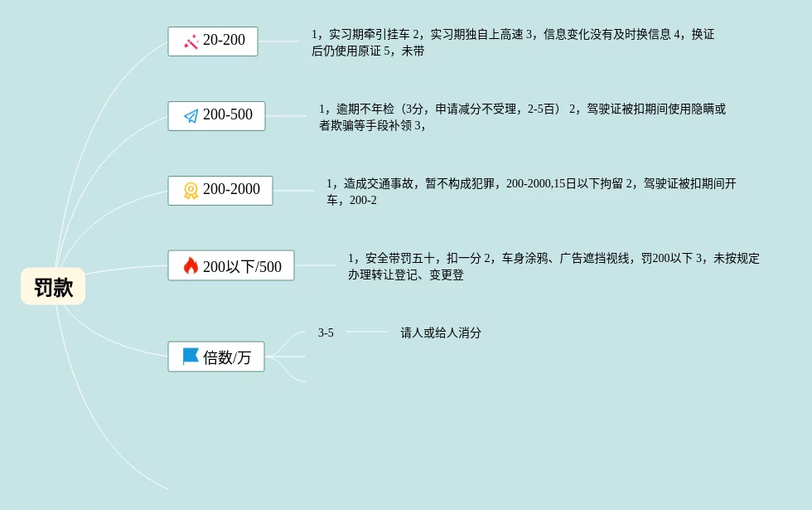Click the flame icon on 200以下/500
Image resolution: width=812 pixels, height=510 pixels.
[191, 266]
